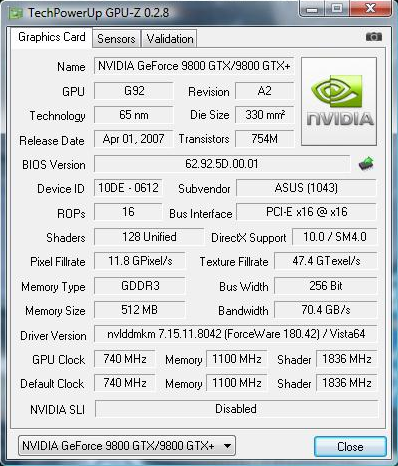Screen dimensions: 398x466
Task: Click the Bandwidth 70.4 GB/s field
Action: click(x=326, y=310)
